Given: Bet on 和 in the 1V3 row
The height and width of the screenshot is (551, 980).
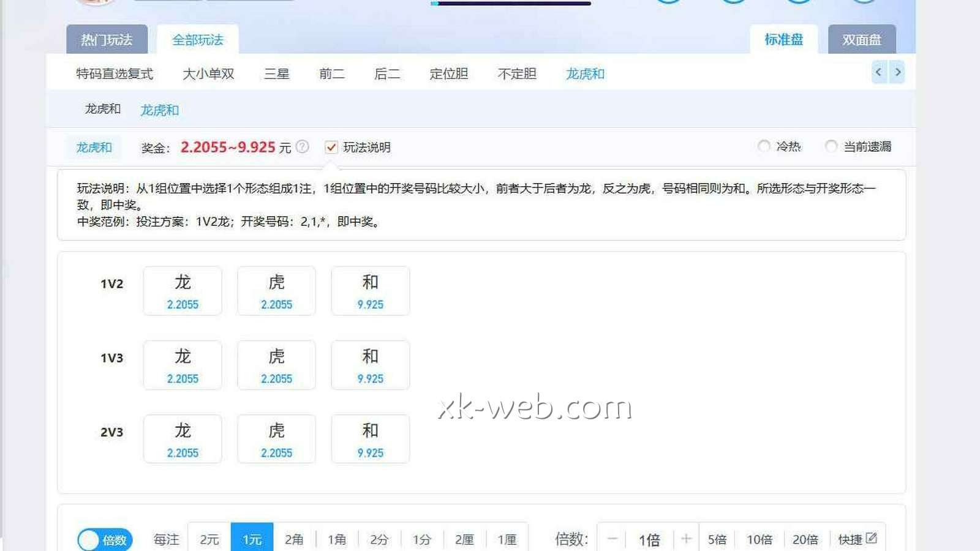Looking at the screenshot, I should [371, 365].
